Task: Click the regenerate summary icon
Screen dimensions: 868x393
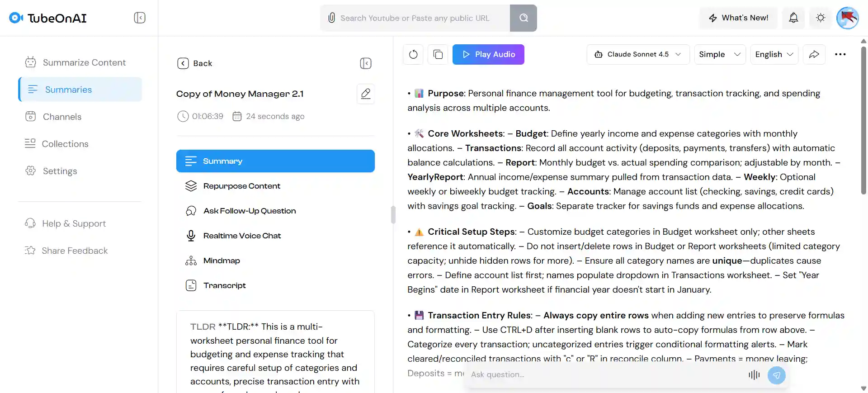Action: pyautogui.click(x=413, y=54)
